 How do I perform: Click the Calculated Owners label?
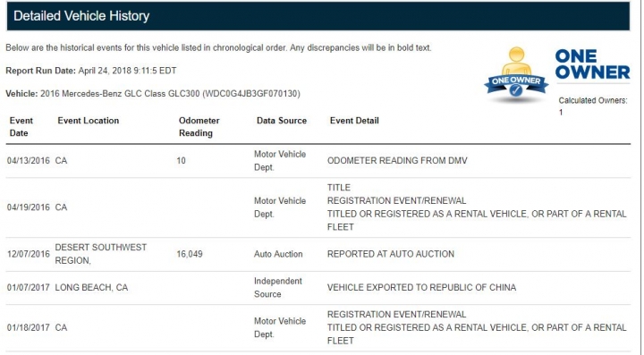(x=593, y=100)
